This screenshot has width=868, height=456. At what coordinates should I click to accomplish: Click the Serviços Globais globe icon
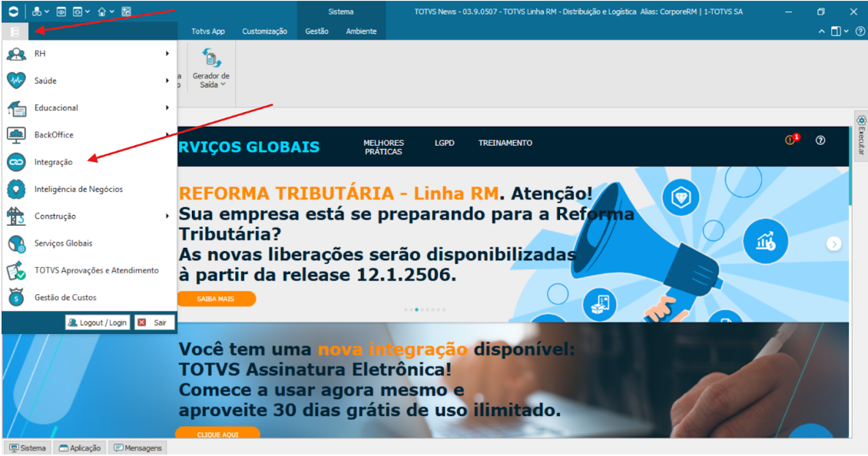coord(16,243)
